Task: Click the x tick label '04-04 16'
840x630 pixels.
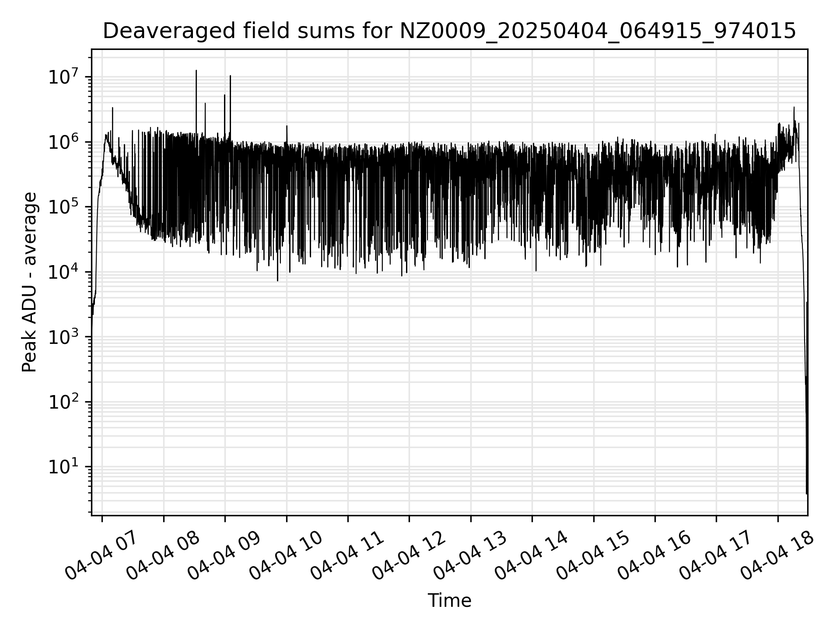Action: point(655,556)
